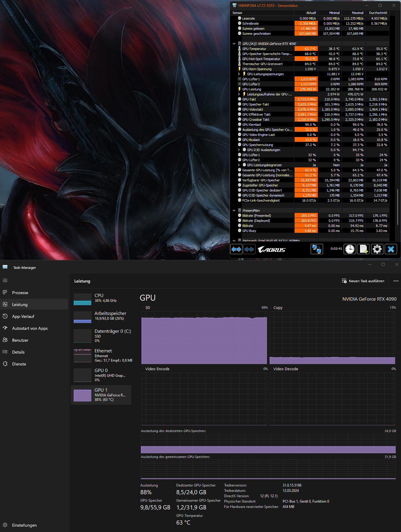Collapse PresentMon sensor group
401x532 pixels.
coord(234,211)
